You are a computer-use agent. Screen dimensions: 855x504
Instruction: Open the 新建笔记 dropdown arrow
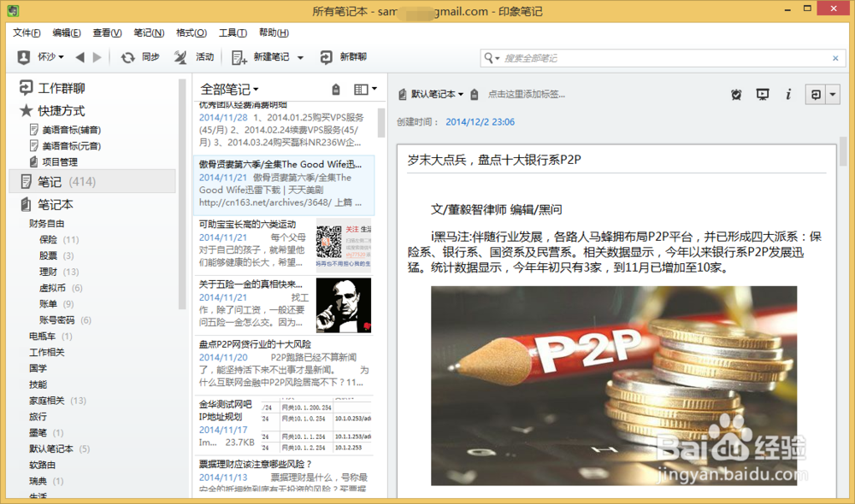(300, 58)
